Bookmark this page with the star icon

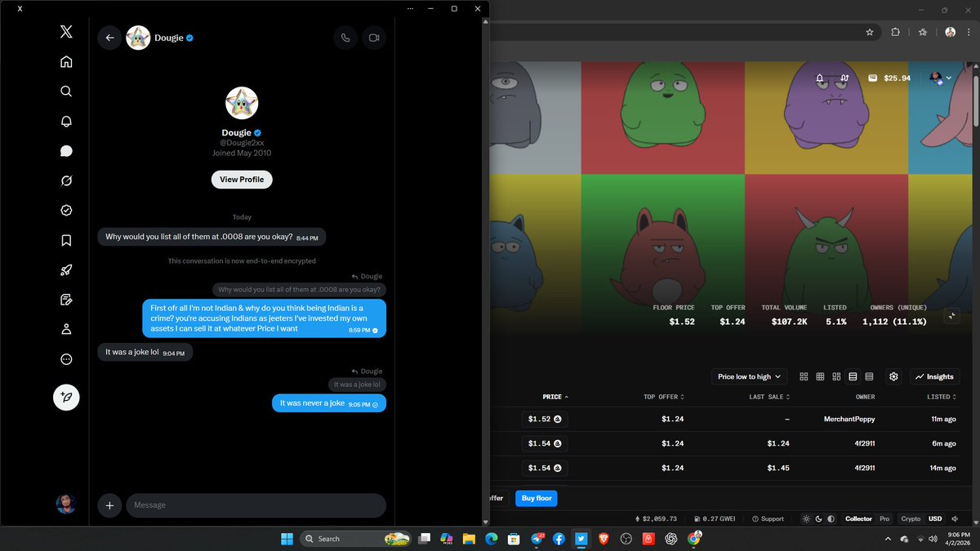[x=870, y=33]
